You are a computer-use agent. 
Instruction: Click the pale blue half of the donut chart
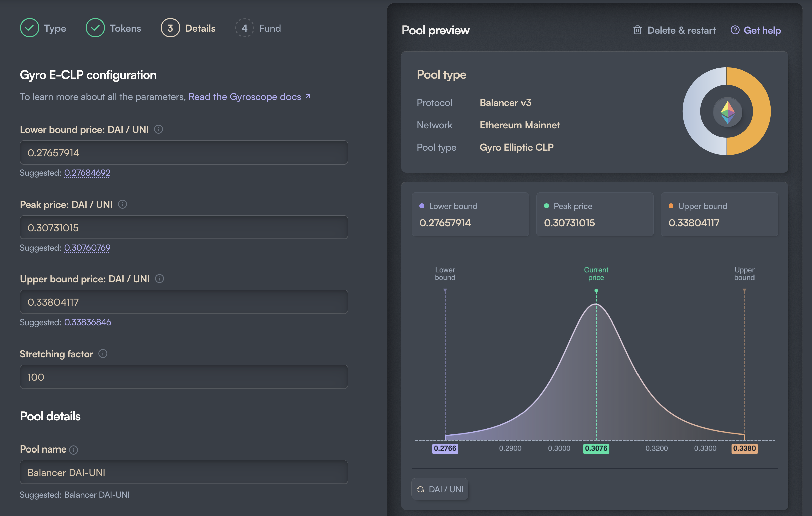coord(691,111)
